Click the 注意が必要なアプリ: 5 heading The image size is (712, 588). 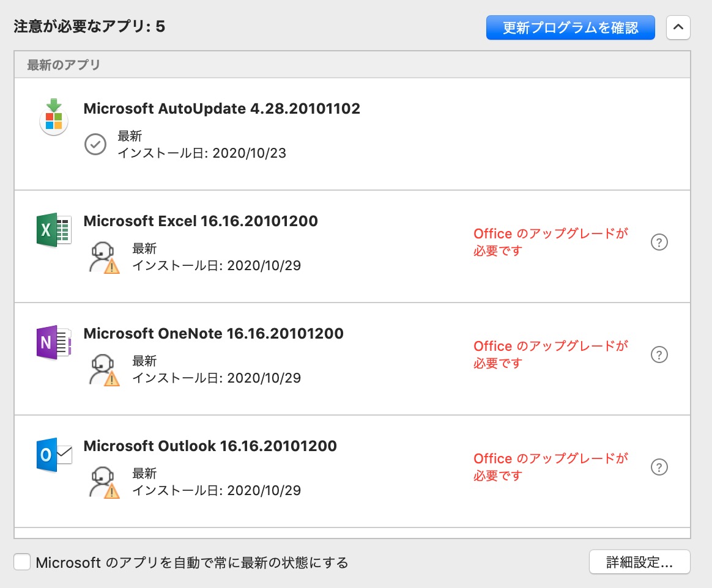89,26
